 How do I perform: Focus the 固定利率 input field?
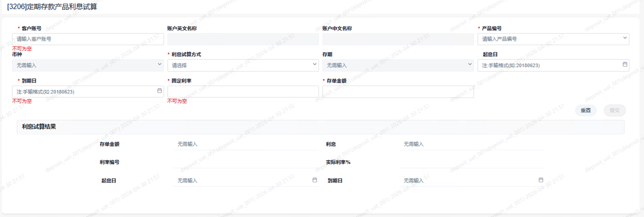[x=243, y=91]
